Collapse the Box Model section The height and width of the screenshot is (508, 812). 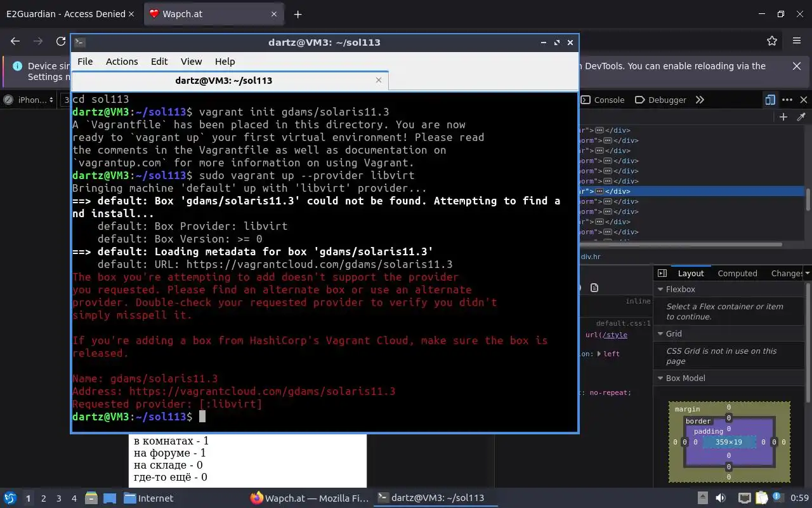tap(660, 378)
